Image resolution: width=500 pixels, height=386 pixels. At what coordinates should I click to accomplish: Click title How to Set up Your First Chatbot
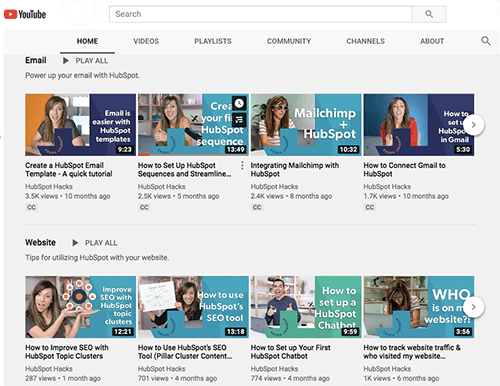291,352
